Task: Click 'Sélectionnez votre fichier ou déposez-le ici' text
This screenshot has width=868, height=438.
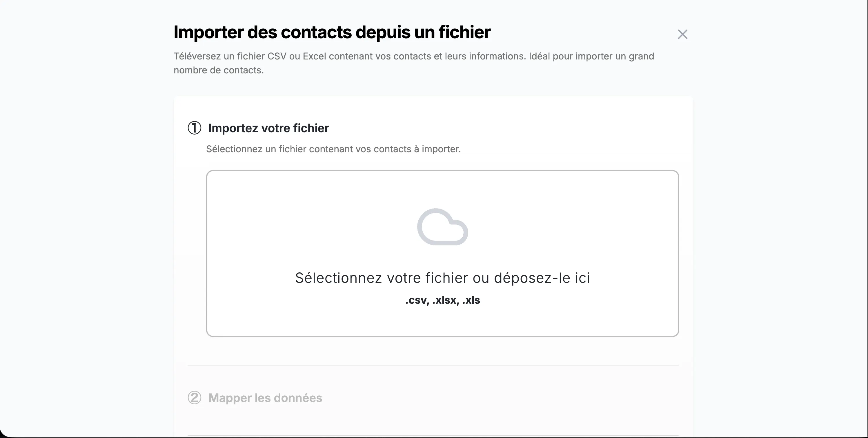Action: click(442, 278)
